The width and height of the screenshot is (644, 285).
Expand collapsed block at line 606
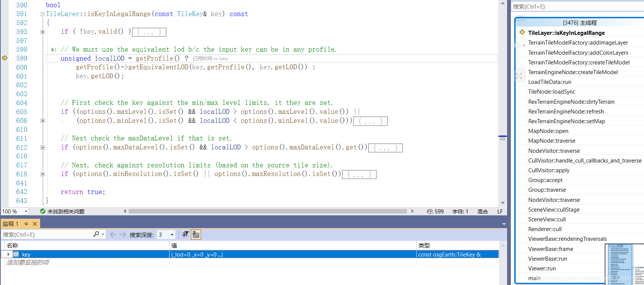(43, 121)
